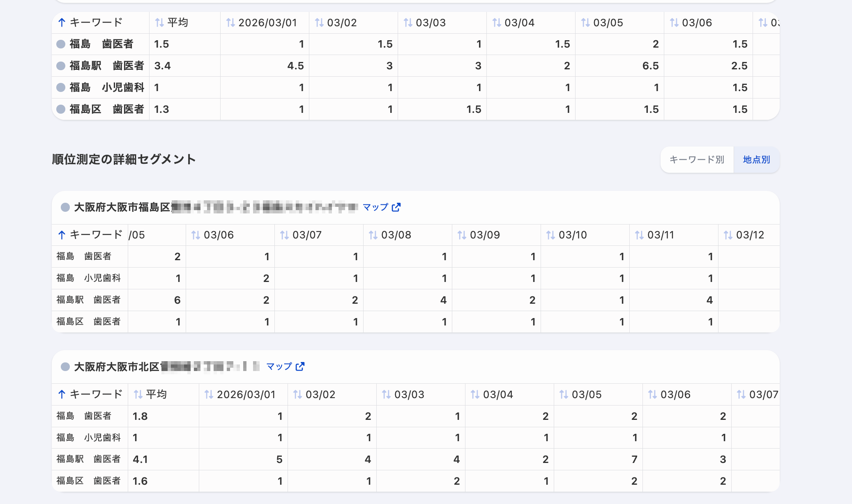This screenshot has height=504, width=852.
Task: Open マップ link for 福島区 location
Action: point(375,207)
